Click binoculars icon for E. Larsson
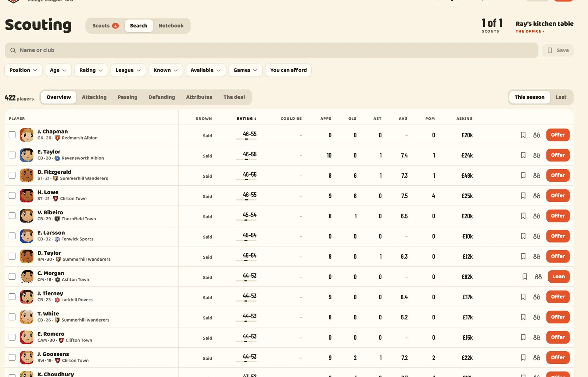This screenshot has height=377, width=588. pos(537,236)
